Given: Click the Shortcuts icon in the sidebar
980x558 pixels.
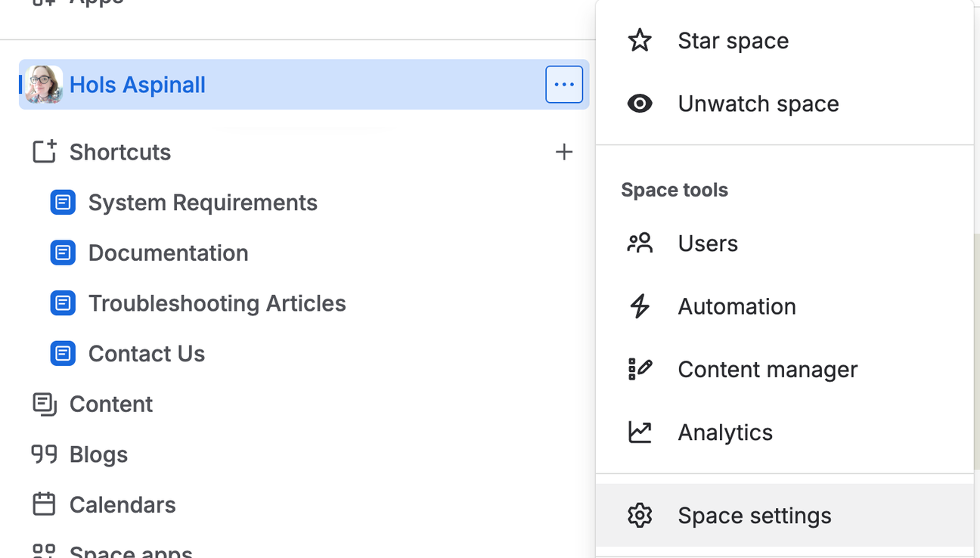Looking at the screenshot, I should [x=44, y=151].
